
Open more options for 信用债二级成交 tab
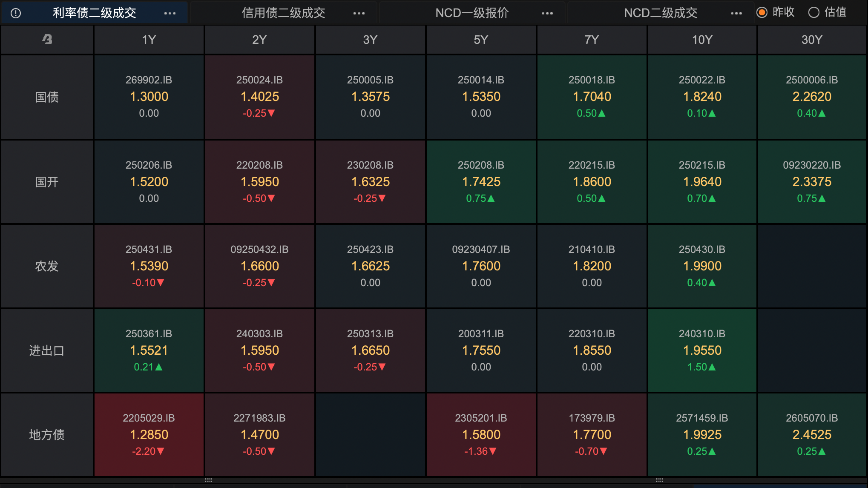pos(359,13)
